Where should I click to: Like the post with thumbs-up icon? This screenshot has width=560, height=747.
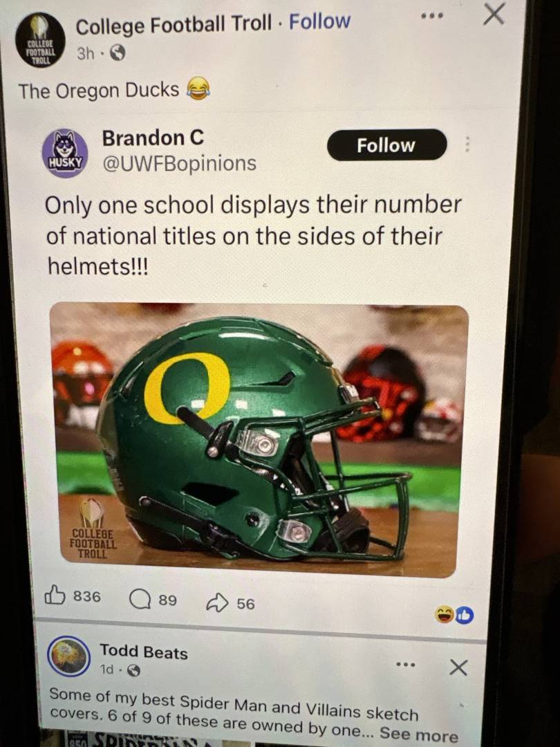[x=55, y=596]
